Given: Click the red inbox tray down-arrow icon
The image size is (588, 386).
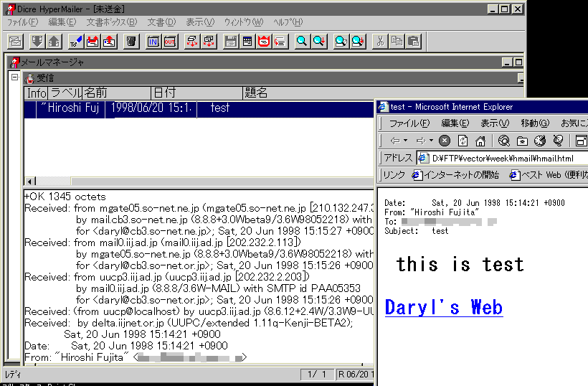Looking at the screenshot, I should (93, 42).
